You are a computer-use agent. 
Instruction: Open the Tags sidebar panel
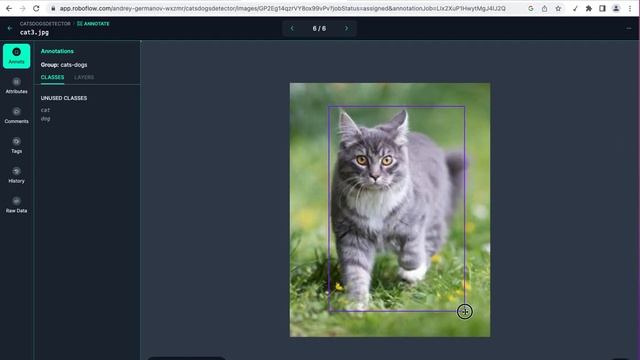[x=16, y=145]
